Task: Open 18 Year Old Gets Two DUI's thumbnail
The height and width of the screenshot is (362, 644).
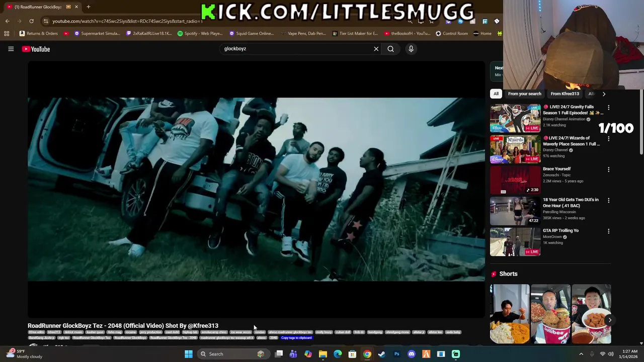Action: coord(515,211)
